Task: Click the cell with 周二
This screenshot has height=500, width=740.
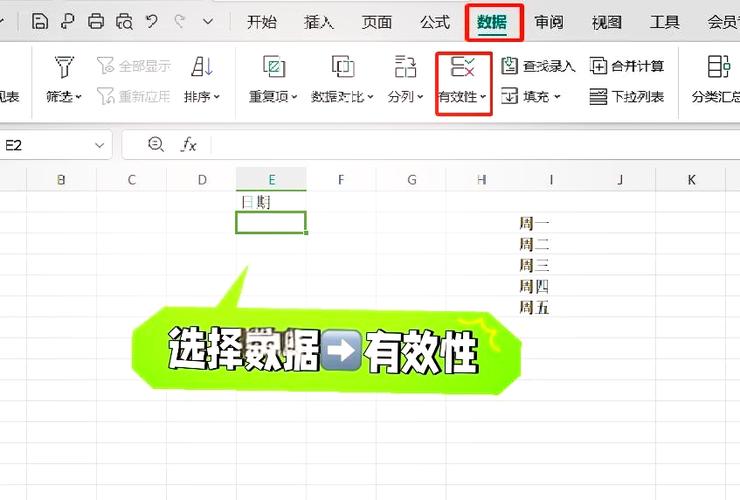Action: tap(551, 244)
